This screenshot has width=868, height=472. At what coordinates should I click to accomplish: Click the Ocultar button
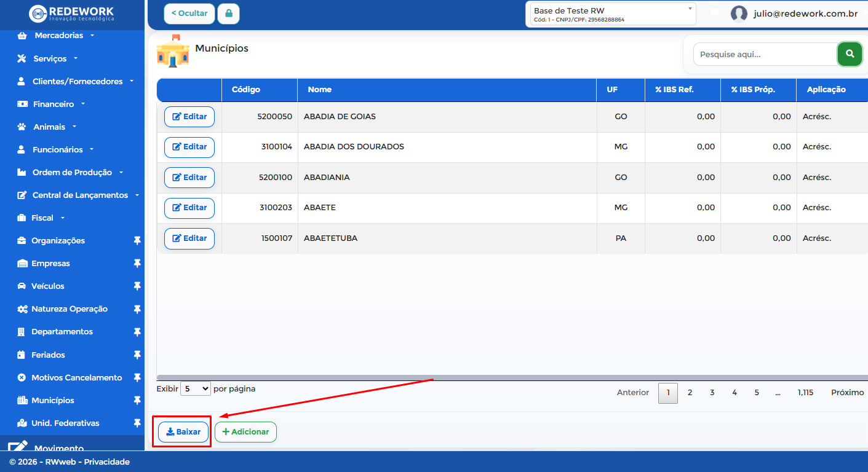tap(189, 14)
